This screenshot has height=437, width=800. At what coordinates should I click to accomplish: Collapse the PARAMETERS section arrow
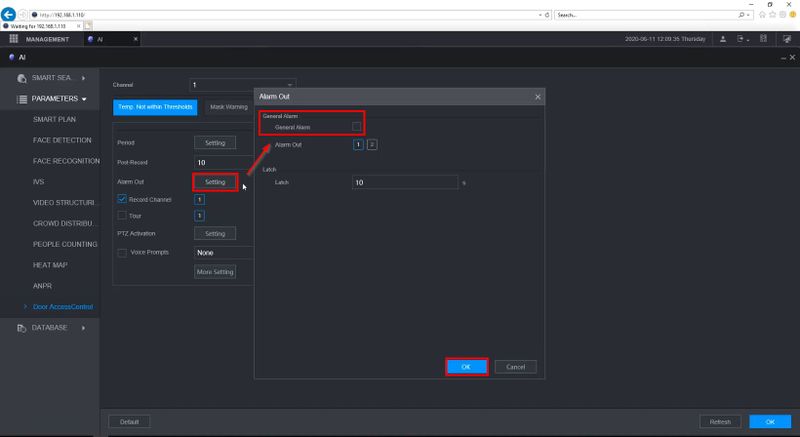click(84, 99)
